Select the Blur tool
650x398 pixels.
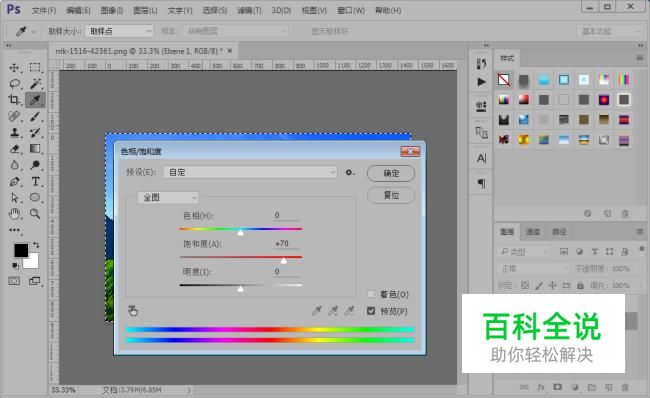pyautogui.click(x=15, y=165)
